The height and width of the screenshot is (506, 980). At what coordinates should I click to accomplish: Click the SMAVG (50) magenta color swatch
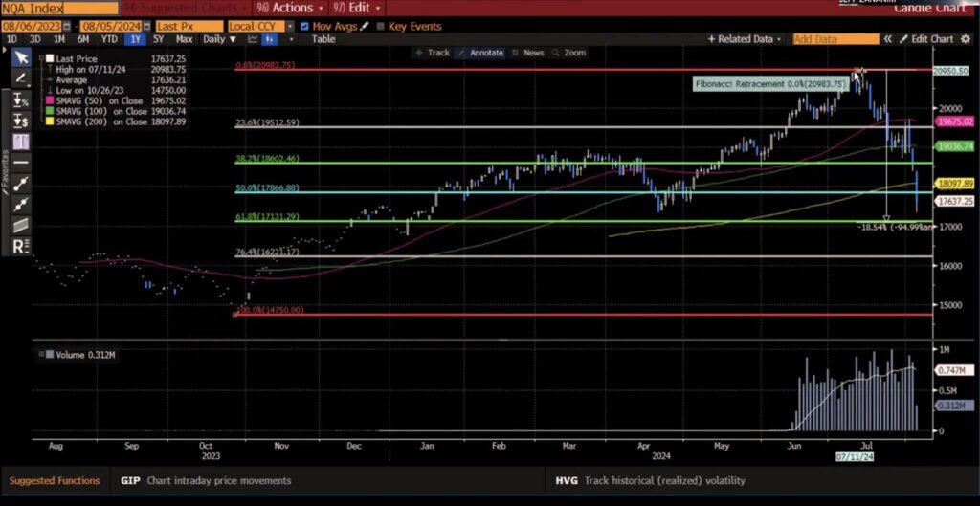point(49,100)
